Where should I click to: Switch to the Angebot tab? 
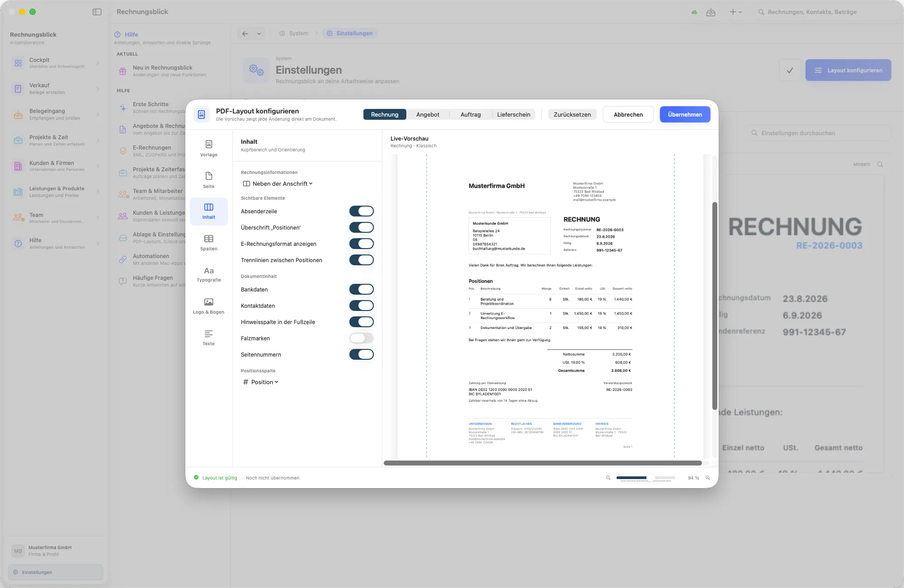click(428, 114)
